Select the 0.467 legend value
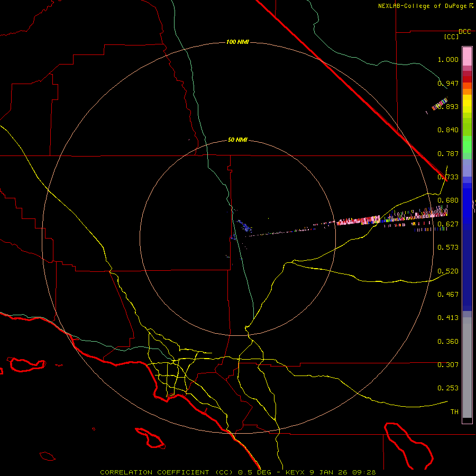 tap(448, 295)
